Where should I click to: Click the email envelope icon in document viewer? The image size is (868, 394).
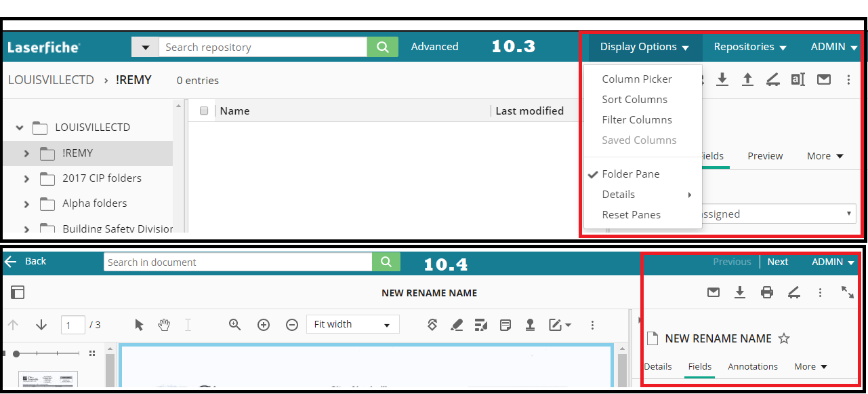point(714,292)
